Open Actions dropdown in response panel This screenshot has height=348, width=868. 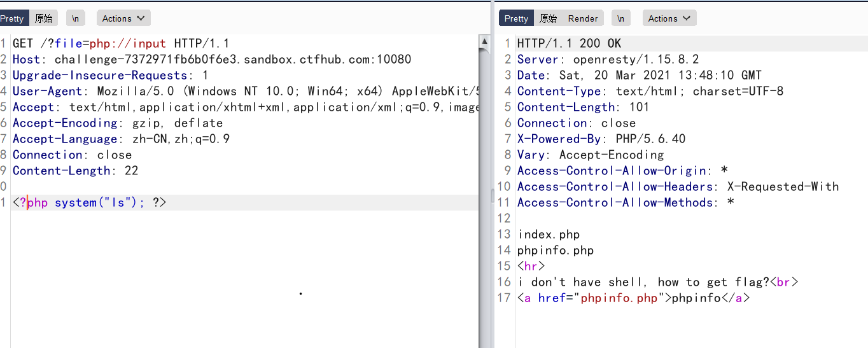pos(669,18)
